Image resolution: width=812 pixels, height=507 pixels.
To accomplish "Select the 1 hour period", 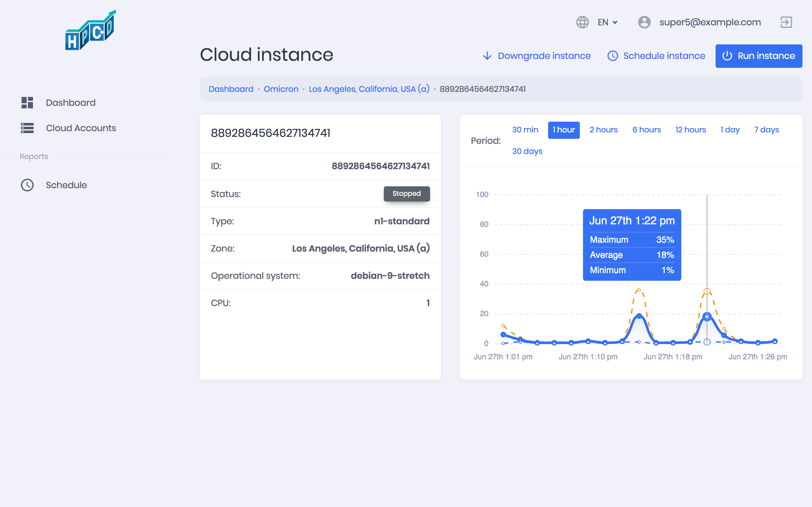I will [x=563, y=130].
